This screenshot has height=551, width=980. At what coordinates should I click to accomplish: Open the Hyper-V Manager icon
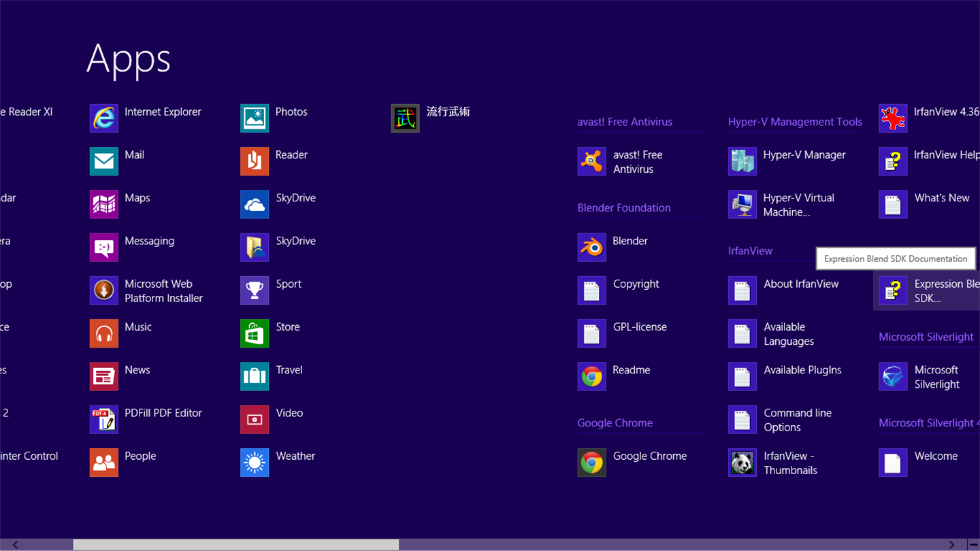click(x=742, y=161)
